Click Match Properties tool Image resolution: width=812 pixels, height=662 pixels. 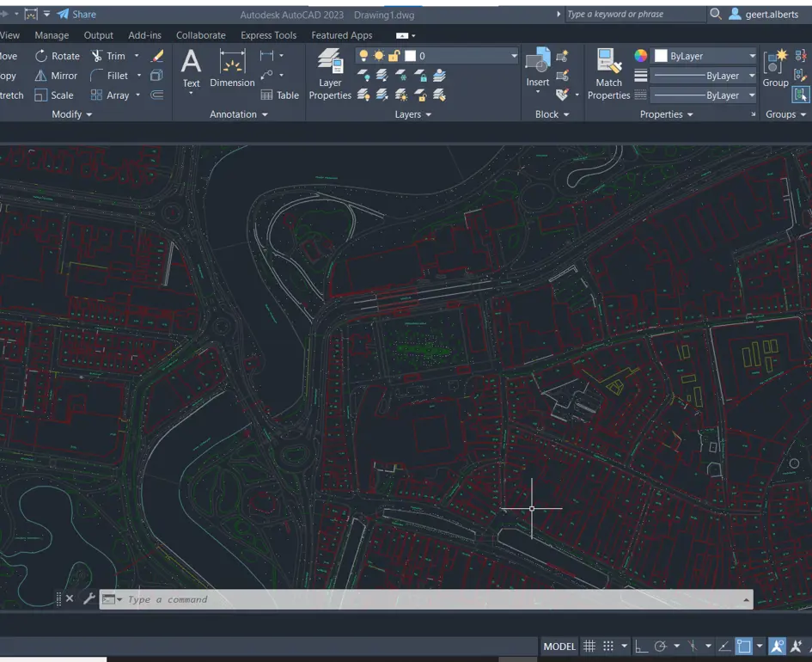[608, 74]
